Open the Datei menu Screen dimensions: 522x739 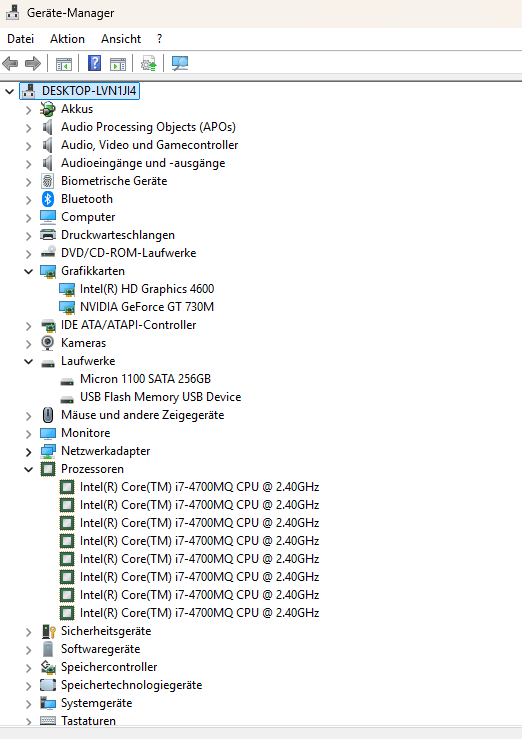tap(21, 39)
